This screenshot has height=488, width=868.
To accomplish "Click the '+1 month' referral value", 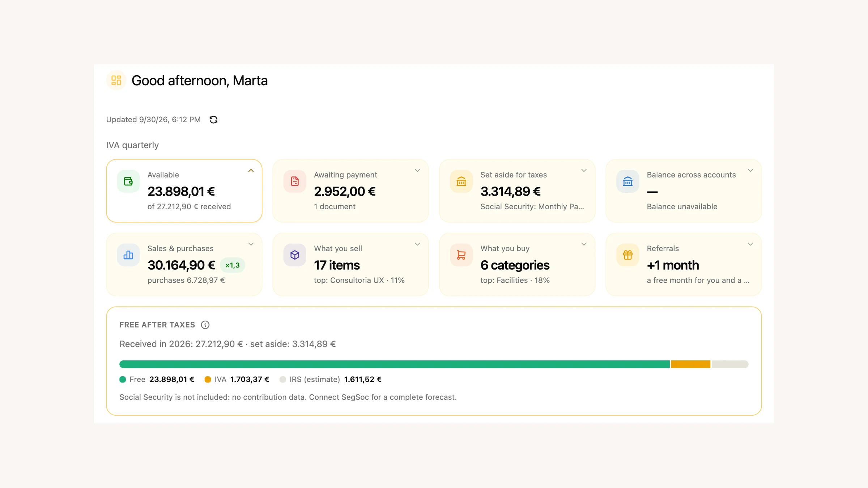I will coord(673,265).
